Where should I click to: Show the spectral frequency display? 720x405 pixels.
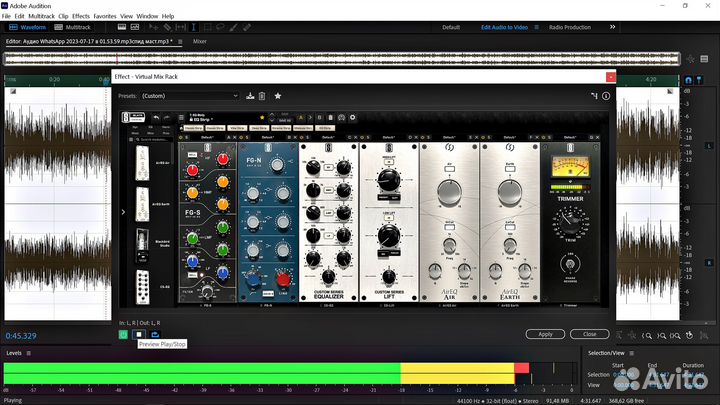(x=122, y=27)
